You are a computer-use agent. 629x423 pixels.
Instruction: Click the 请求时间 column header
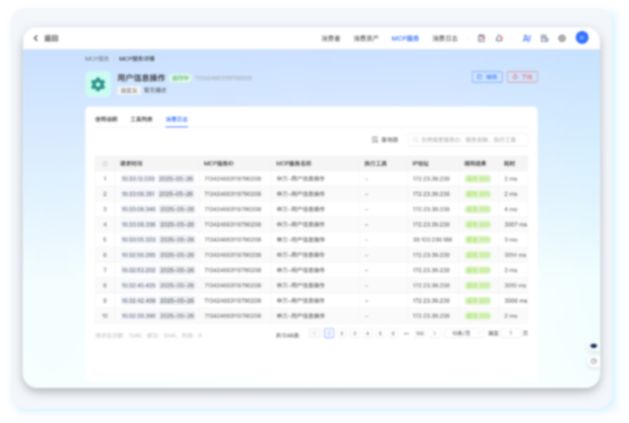[x=131, y=163]
